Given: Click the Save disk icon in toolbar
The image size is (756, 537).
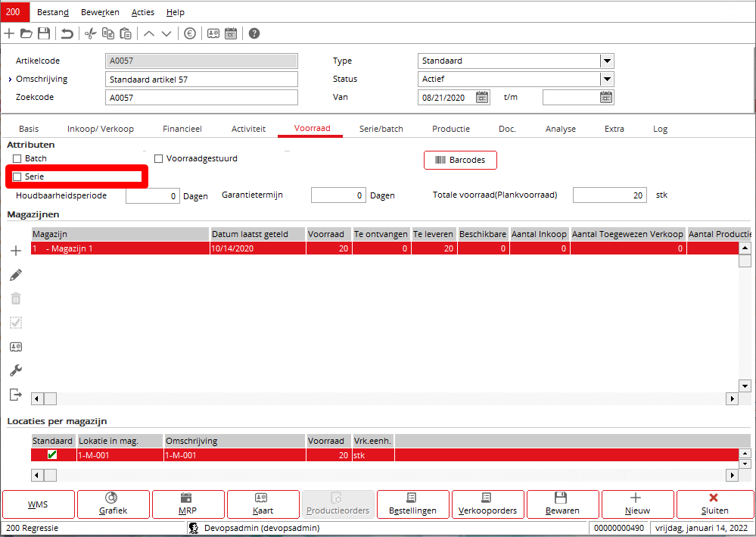Looking at the screenshot, I should 44,33.
